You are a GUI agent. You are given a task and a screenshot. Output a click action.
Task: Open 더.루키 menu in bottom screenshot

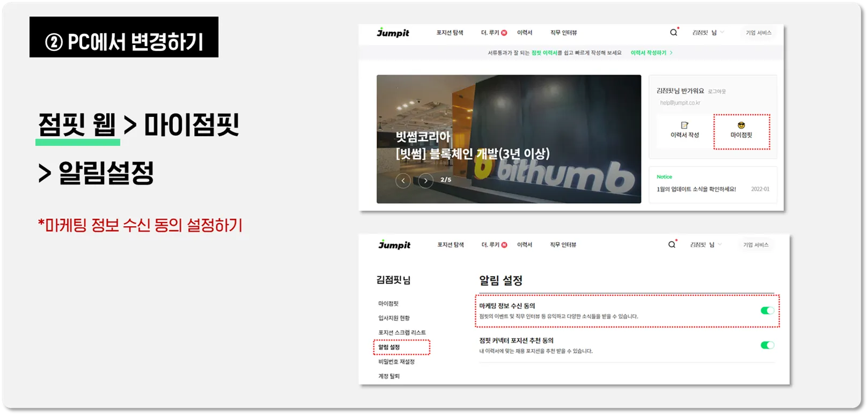[x=490, y=244]
